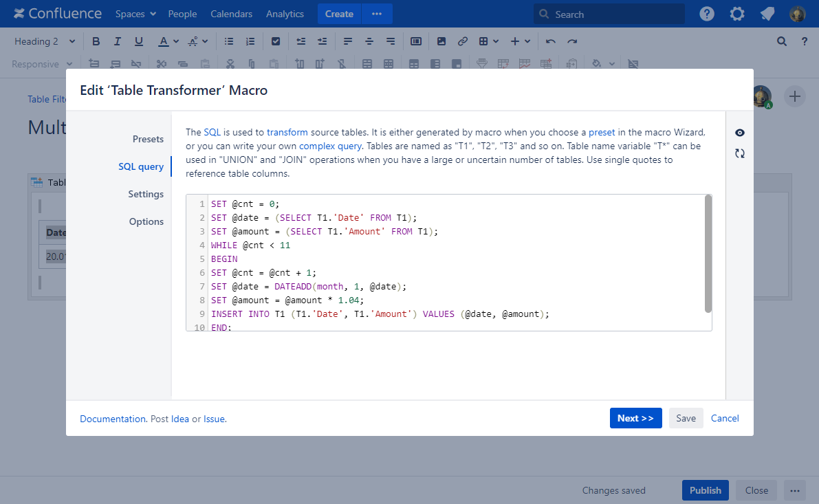Toggle italic formatting
This screenshot has height=504, width=819.
tap(117, 41)
